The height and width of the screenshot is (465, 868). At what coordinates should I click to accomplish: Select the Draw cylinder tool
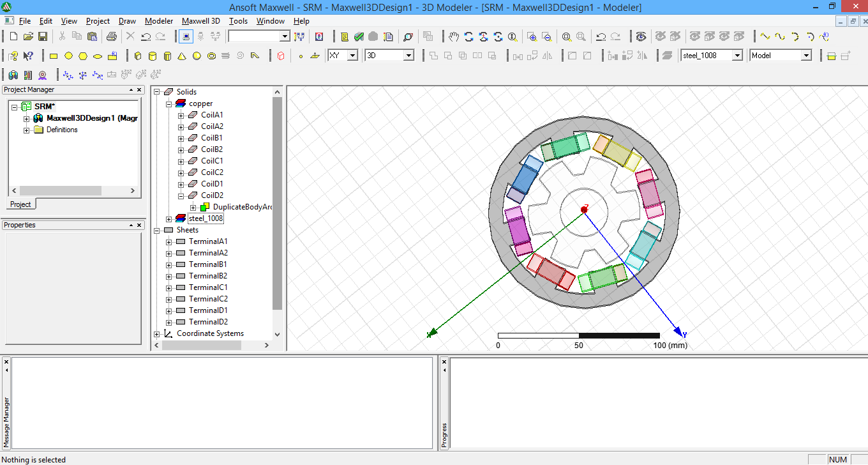pyautogui.click(x=152, y=56)
